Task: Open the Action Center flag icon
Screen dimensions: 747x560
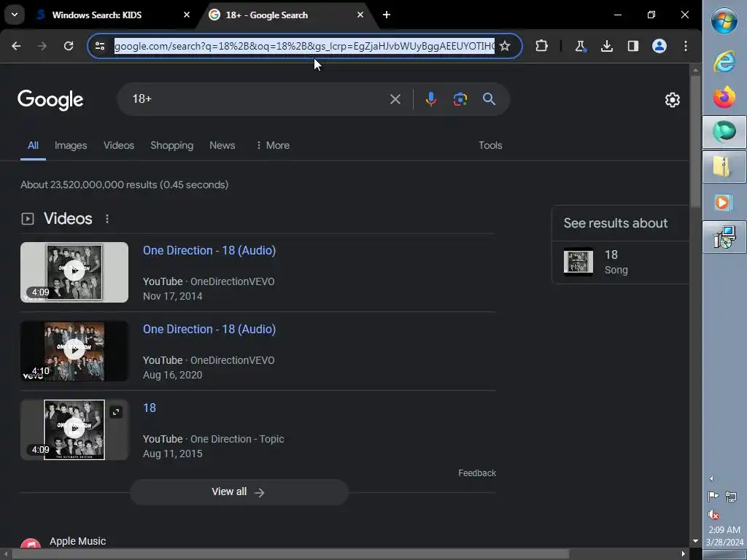Action: click(x=713, y=497)
